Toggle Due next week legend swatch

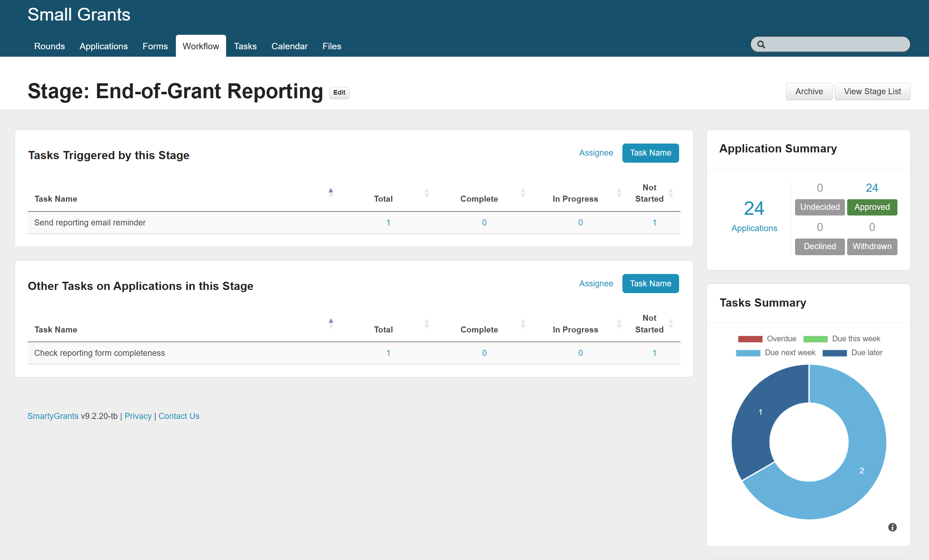[748, 353]
